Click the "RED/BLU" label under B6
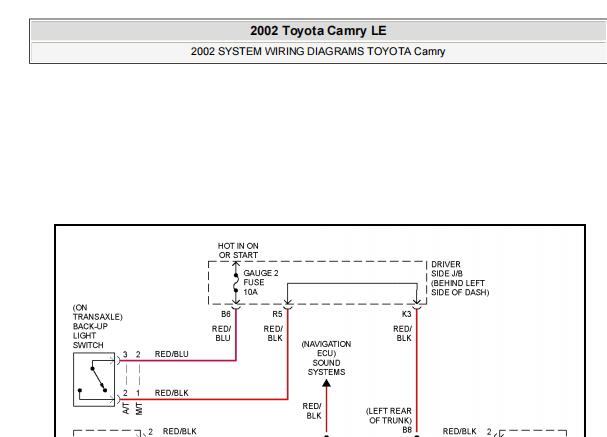 [x=221, y=333]
